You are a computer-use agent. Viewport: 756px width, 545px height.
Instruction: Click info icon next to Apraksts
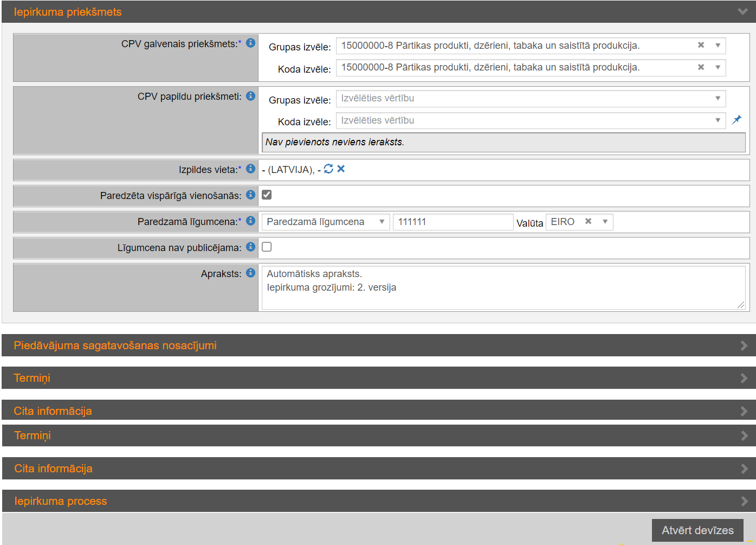pyautogui.click(x=250, y=273)
